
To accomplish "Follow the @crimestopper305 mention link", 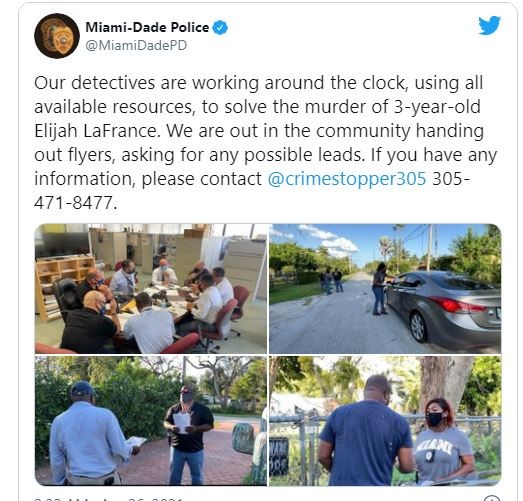I will (347, 179).
